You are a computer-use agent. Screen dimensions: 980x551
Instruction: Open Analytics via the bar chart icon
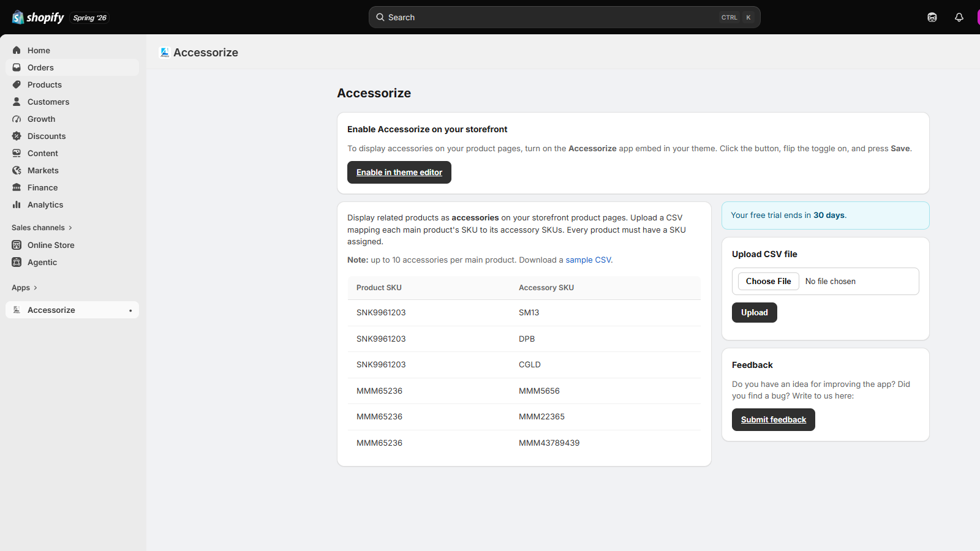(x=17, y=204)
